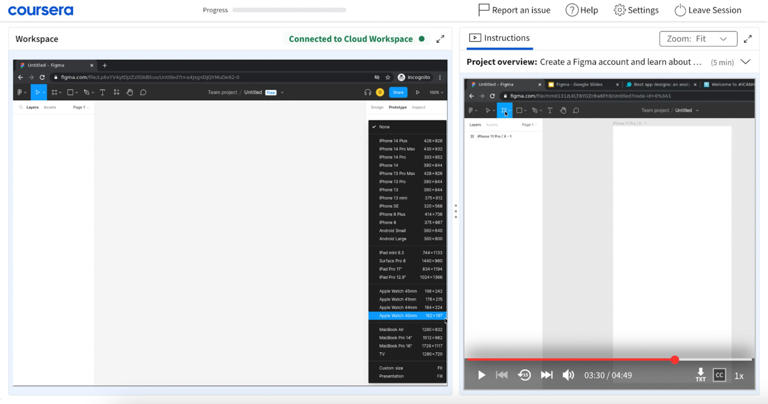Click Leave Session
768x404 pixels.
point(707,10)
